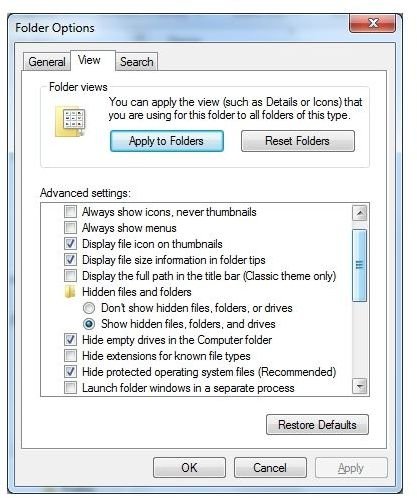The width and height of the screenshot is (417, 498).
Task: Select Show hidden files, folders, and drives
Action: point(89,324)
